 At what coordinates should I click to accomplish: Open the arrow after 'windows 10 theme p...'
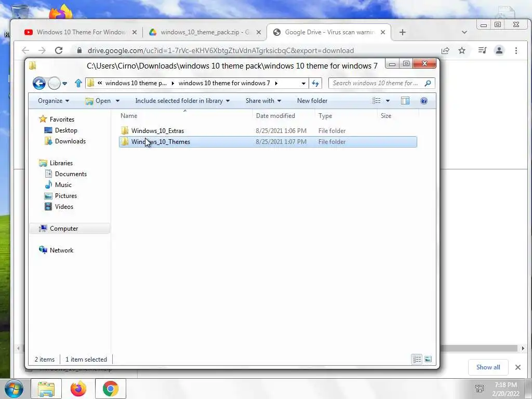click(172, 84)
